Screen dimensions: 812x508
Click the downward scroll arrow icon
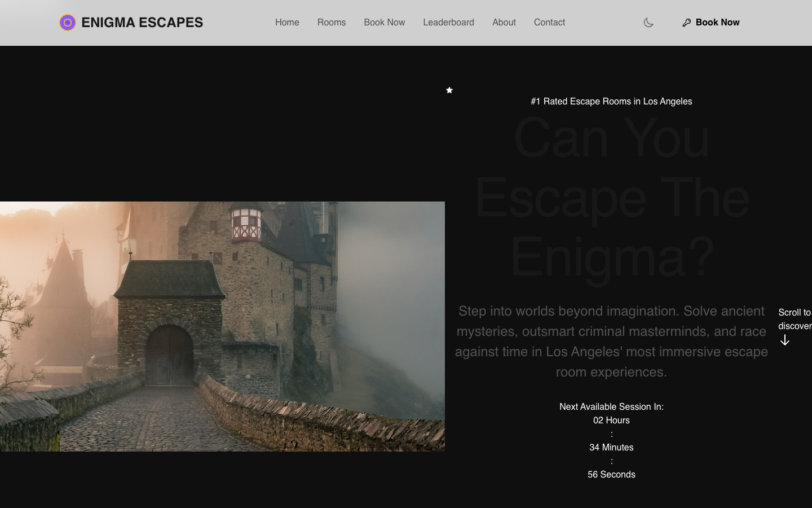click(785, 340)
